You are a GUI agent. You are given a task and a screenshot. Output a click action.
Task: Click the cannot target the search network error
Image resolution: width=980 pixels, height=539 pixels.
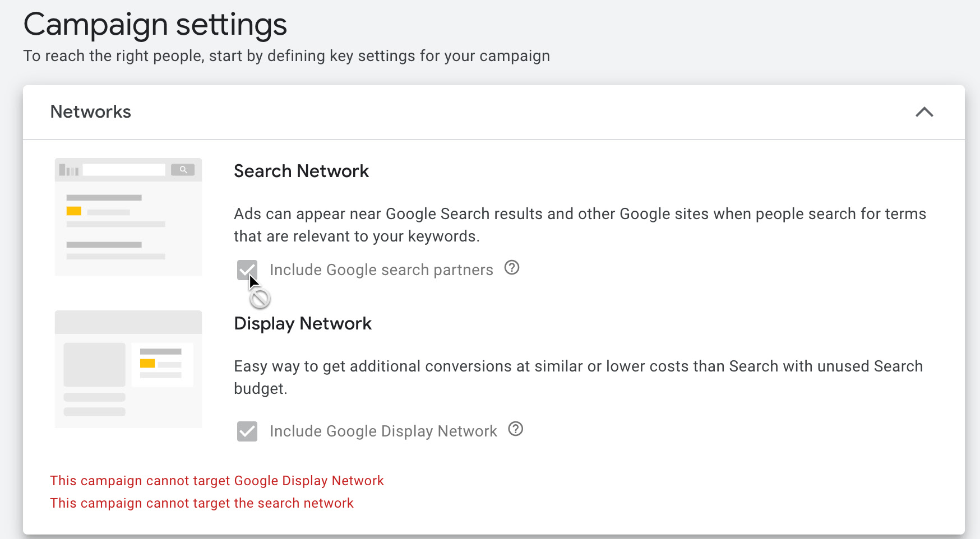click(202, 503)
